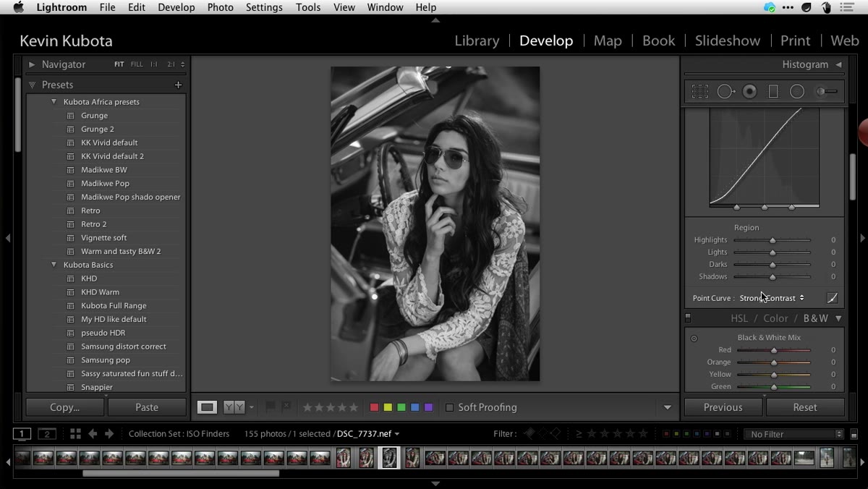Image resolution: width=868 pixels, height=489 pixels.
Task: Hide the filmstrip using the bottom arrow
Action: [x=435, y=483]
